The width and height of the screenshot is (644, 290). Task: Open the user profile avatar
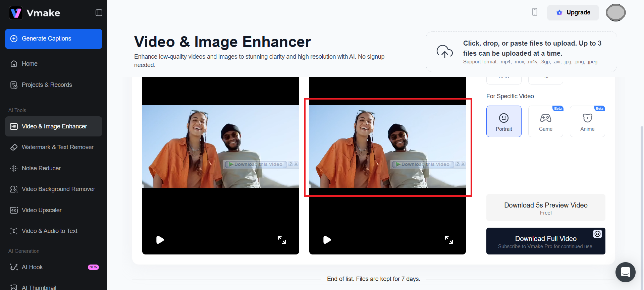[x=615, y=13]
